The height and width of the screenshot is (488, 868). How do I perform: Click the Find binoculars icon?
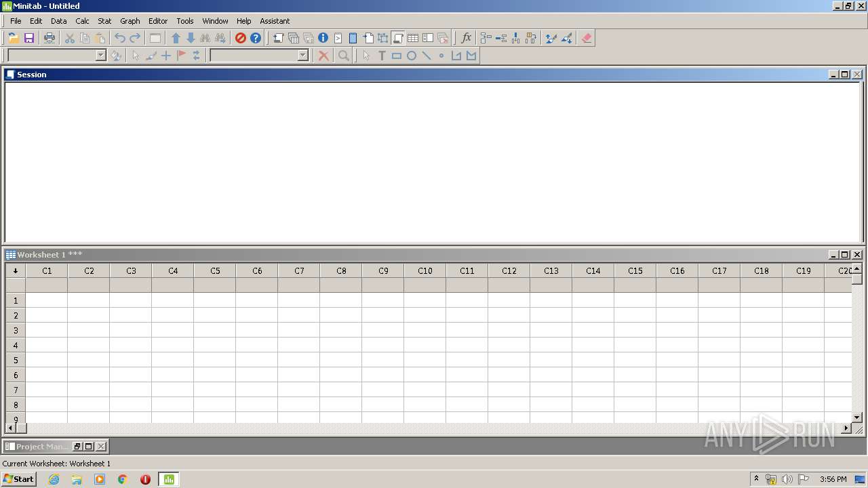(205, 38)
